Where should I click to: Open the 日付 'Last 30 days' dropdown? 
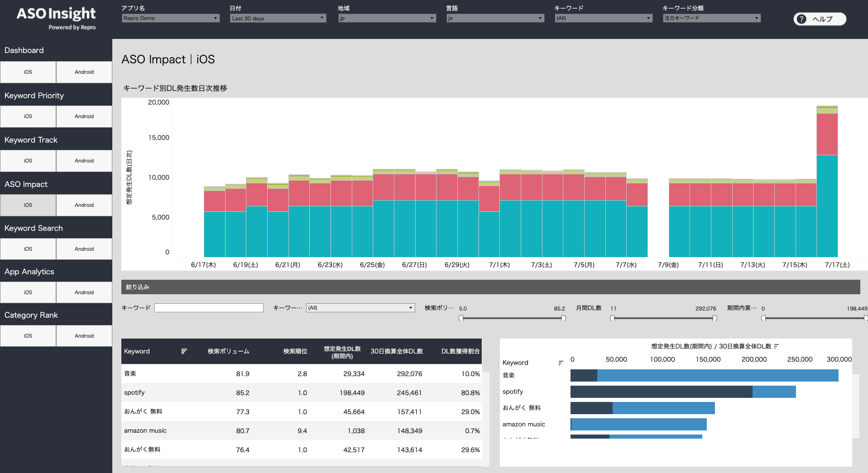coord(278,18)
